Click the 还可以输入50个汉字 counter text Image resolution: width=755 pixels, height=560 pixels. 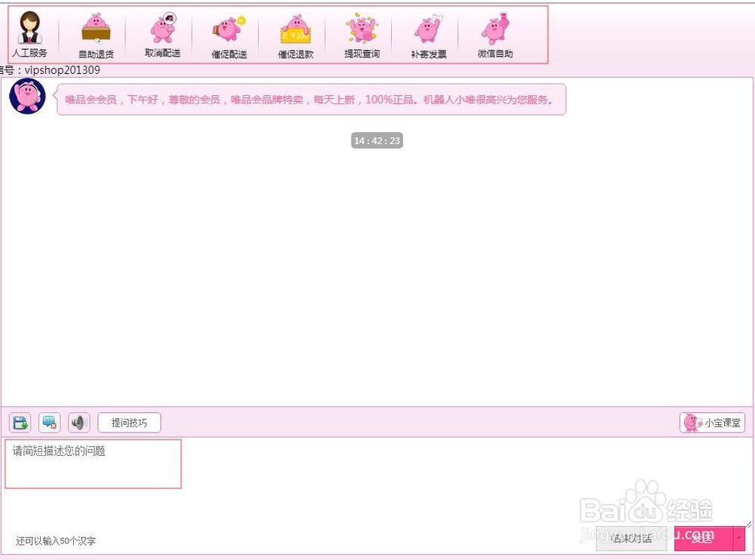(56, 540)
